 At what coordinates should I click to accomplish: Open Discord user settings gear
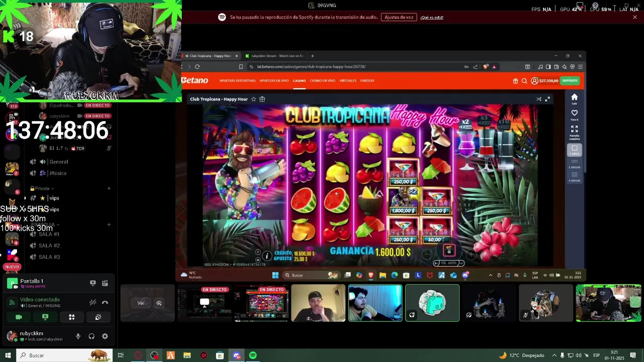coord(105,336)
